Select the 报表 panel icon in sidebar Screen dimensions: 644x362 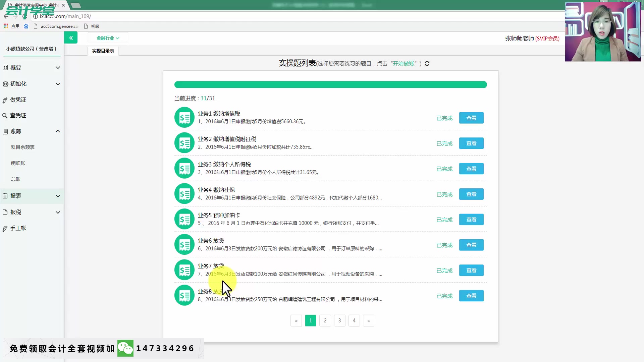coord(5,196)
